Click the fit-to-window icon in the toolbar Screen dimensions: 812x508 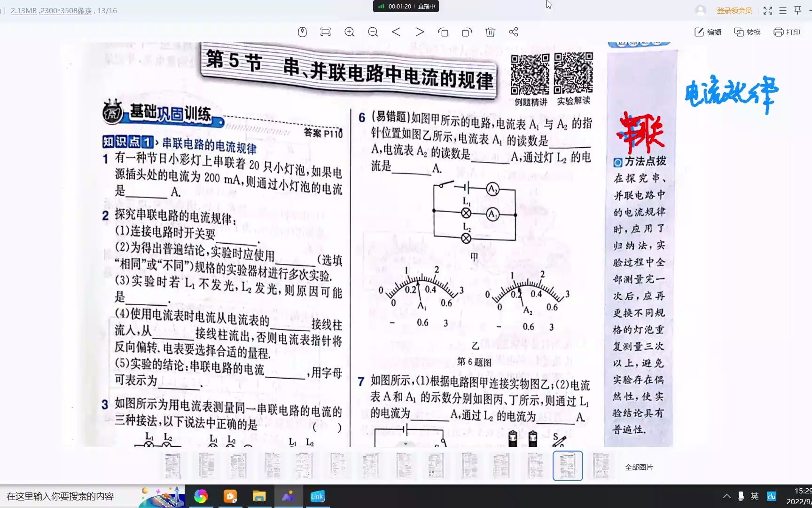pos(325,32)
